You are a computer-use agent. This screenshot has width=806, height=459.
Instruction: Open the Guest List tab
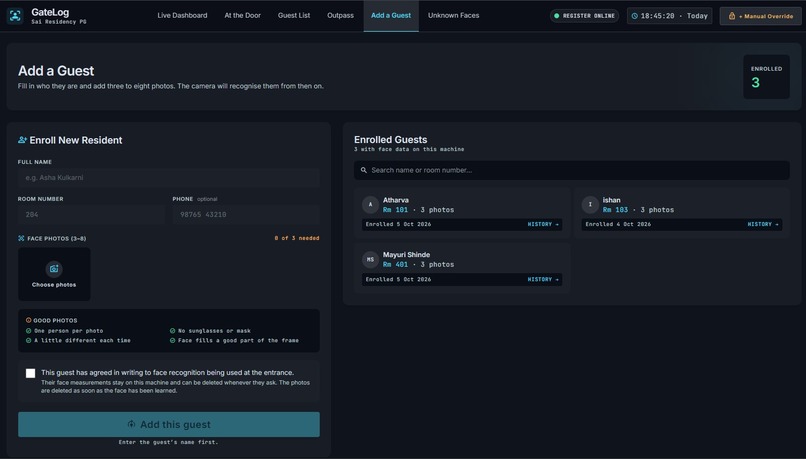294,15
